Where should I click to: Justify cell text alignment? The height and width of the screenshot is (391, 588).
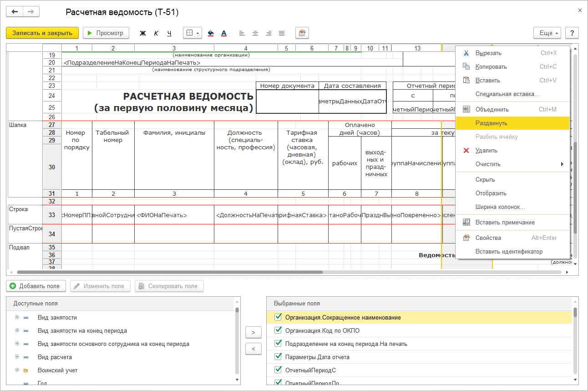(x=282, y=33)
